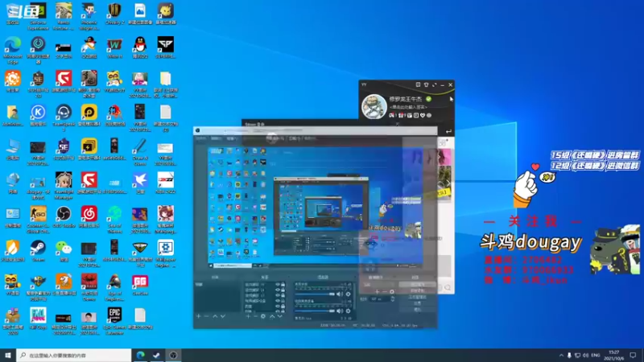The width and height of the screenshot is (644, 362).
Task: Open first mixer channel gear settings
Action: coord(348,294)
